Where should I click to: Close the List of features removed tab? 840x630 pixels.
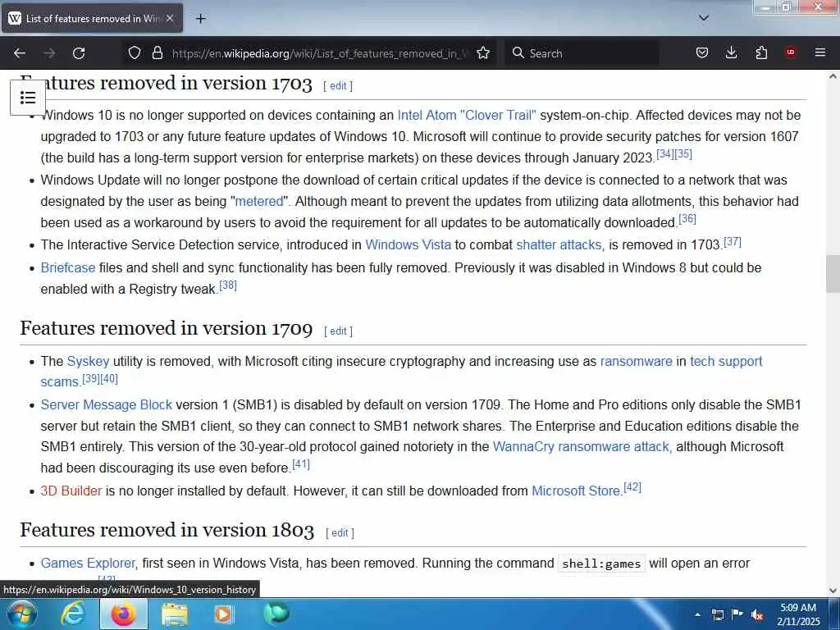(x=170, y=18)
